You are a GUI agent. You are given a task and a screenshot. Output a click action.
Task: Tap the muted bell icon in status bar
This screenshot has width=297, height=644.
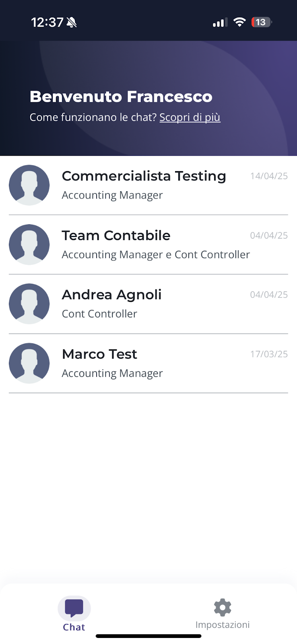[x=72, y=23]
